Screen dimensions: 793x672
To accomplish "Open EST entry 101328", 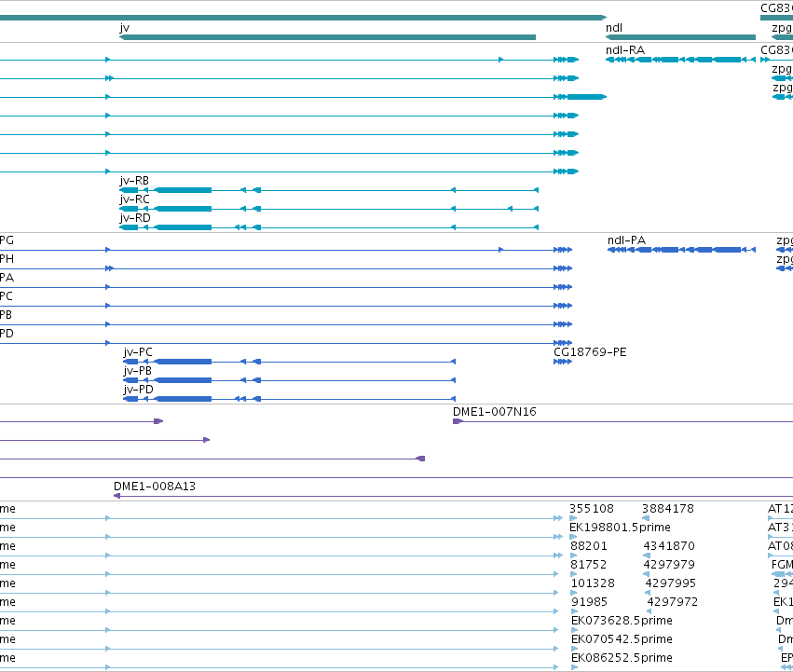I will (593, 583).
